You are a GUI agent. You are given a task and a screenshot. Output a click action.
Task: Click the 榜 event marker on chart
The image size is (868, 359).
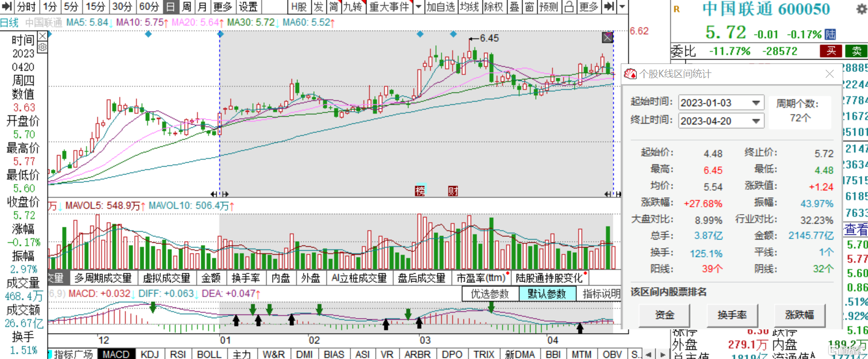pyautogui.click(x=420, y=191)
